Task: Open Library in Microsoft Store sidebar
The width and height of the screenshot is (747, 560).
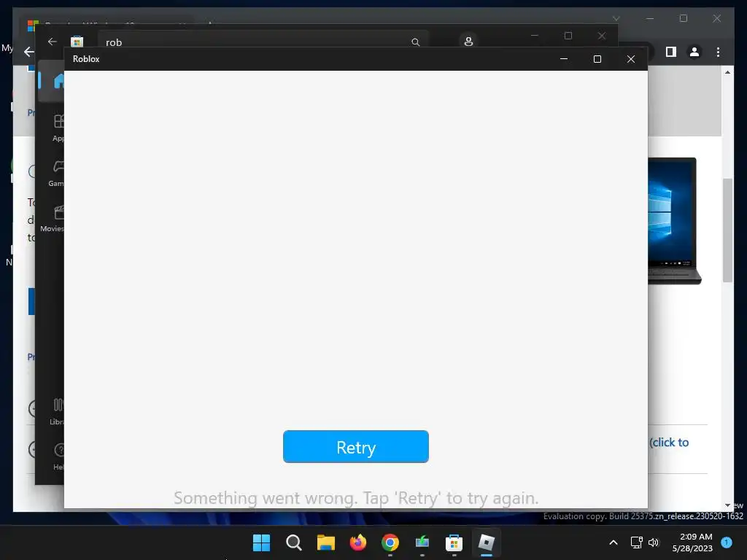Action: (57, 411)
